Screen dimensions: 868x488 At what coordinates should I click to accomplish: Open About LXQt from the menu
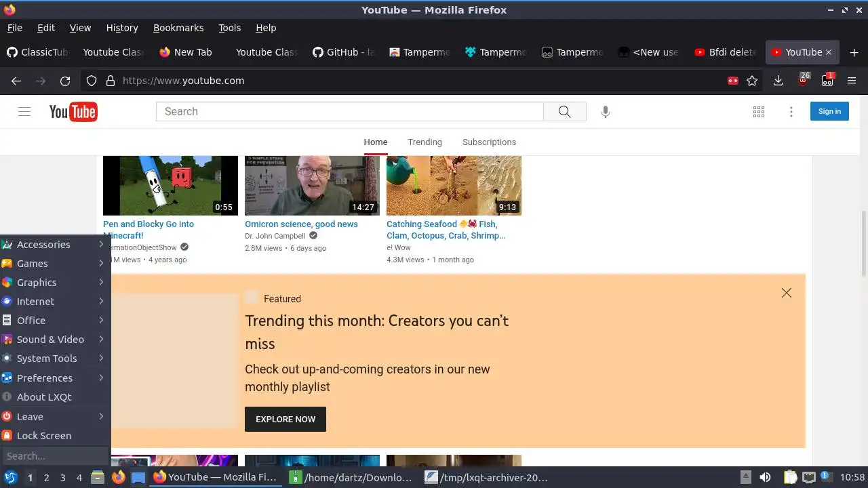[54, 397]
